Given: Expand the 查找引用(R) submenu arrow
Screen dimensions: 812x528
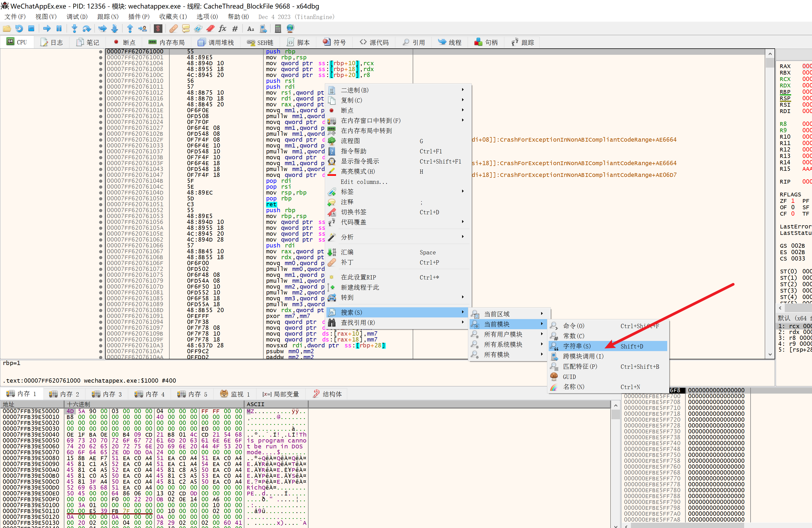Looking at the screenshot, I should pyautogui.click(x=463, y=323).
